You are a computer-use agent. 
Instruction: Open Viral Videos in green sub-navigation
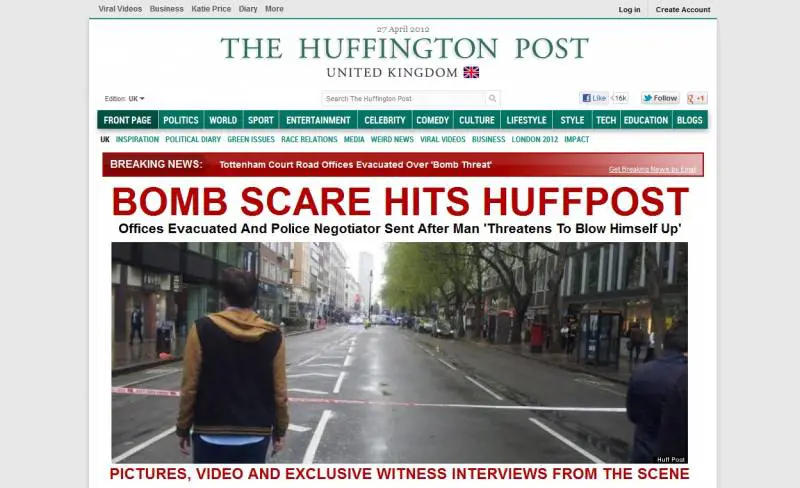click(442, 139)
